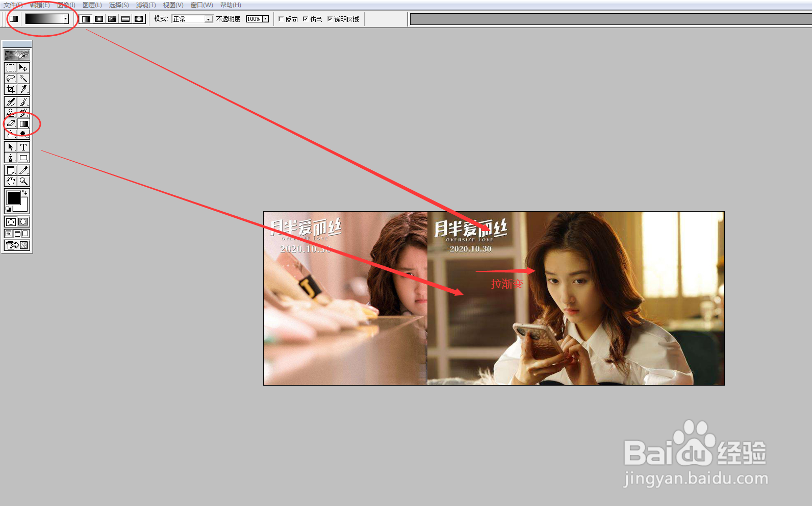Open the gradient picker dropdown arrow
Image resolution: width=812 pixels, height=506 pixels.
tap(66, 19)
